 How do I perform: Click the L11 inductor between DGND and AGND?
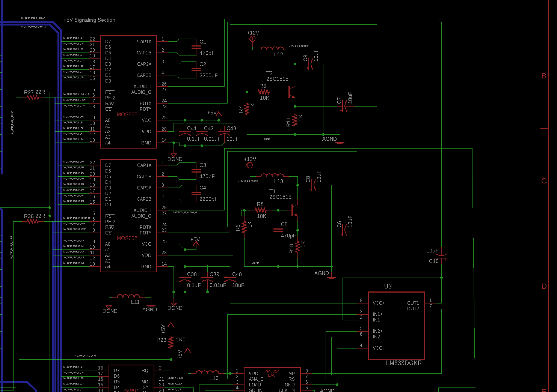[128, 297]
